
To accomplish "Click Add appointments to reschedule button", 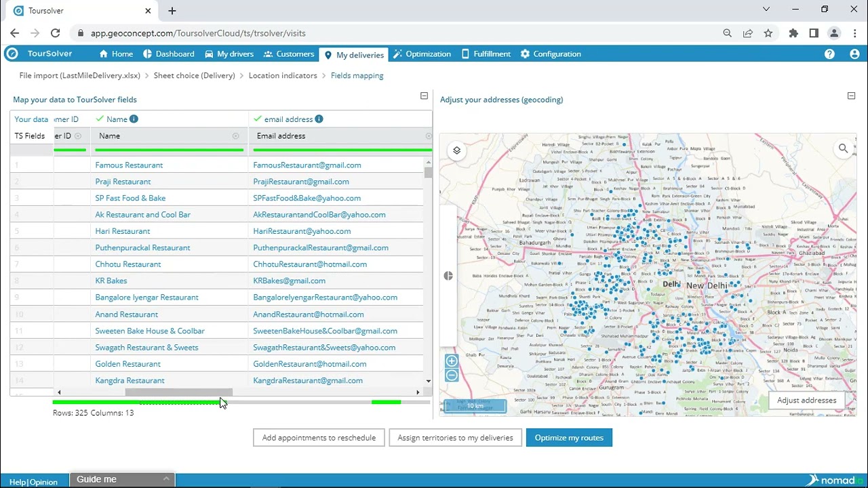I will click(319, 438).
